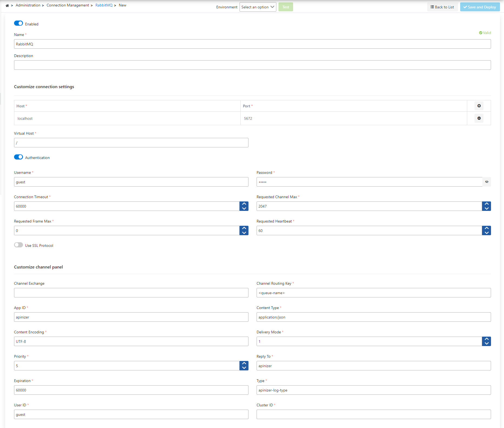
Task: Go to Connection Management breadcrumb
Action: tap(68, 5)
